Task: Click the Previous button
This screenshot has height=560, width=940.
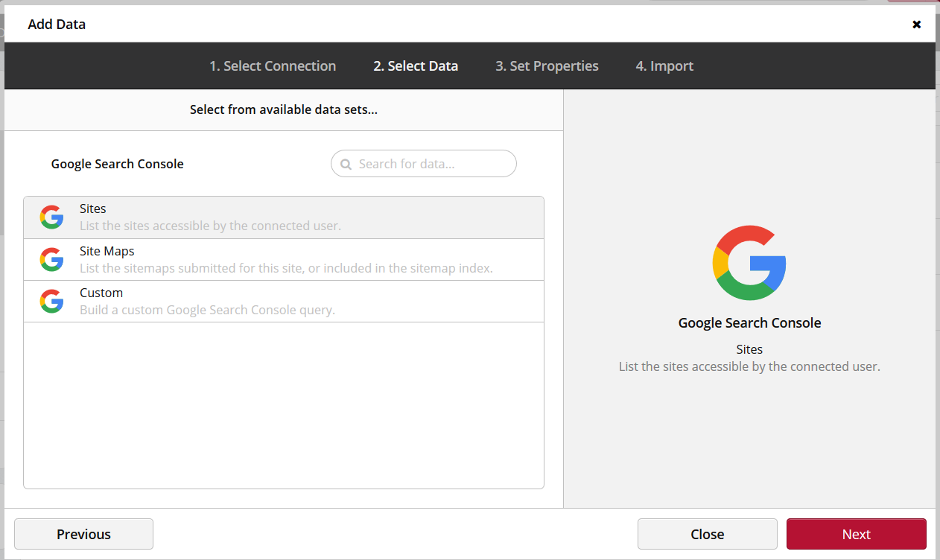Action: [83, 534]
